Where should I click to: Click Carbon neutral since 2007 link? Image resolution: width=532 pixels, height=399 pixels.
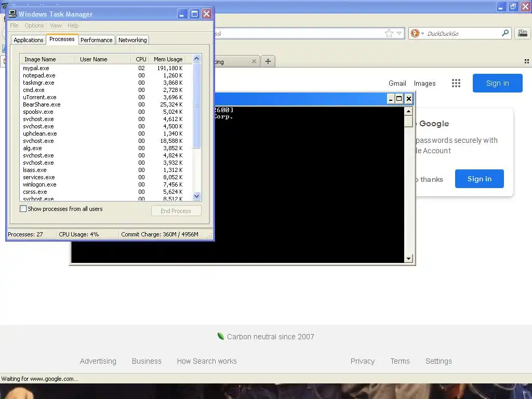point(270,337)
